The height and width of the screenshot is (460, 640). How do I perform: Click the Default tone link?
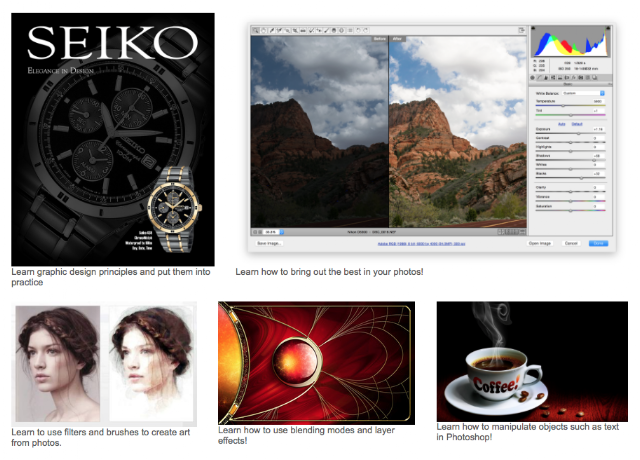(577, 124)
